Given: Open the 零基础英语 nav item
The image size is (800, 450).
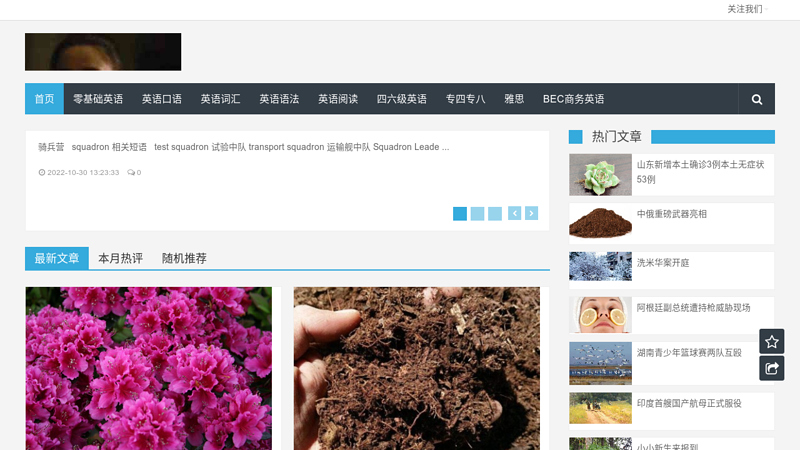Looking at the screenshot, I should [98, 99].
